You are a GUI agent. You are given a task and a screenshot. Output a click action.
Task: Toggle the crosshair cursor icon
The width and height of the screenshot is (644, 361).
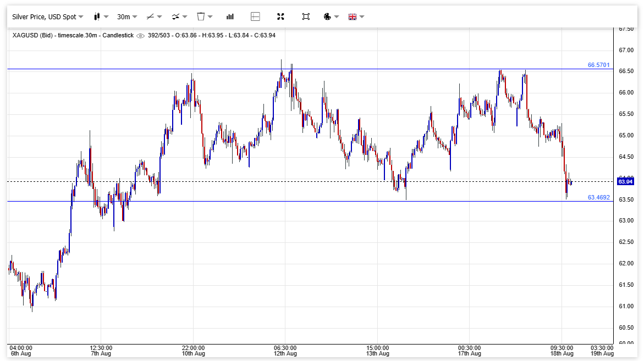[256, 17]
